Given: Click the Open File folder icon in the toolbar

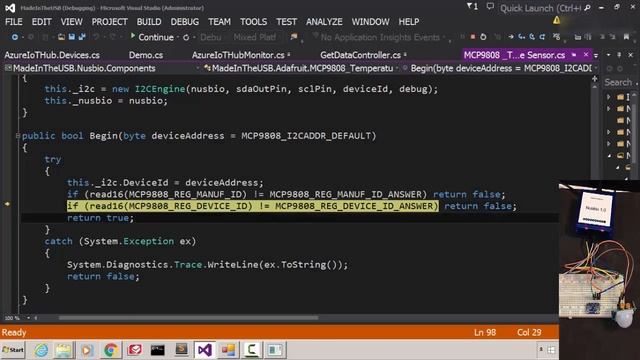Looking at the screenshot, I should [x=61, y=37].
